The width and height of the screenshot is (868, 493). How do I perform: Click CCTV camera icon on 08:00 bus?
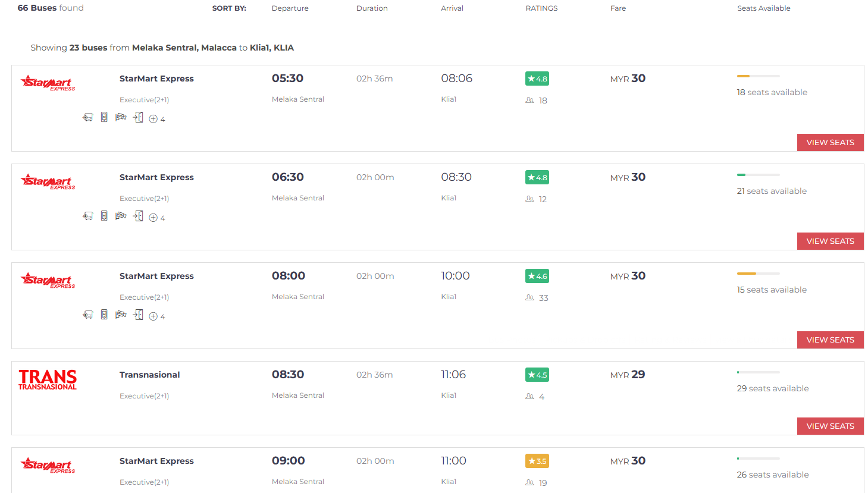pyautogui.click(x=121, y=315)
